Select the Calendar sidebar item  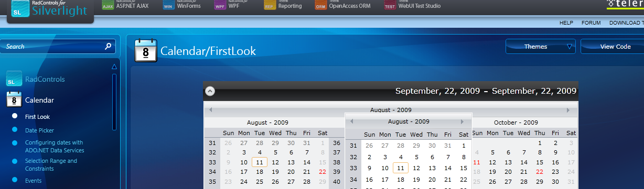(39, 99)
